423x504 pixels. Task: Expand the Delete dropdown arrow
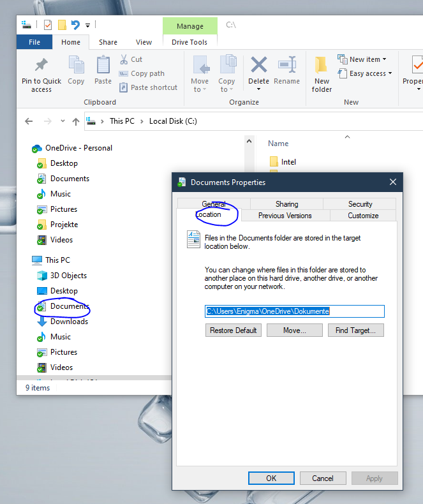pos(259,89)
